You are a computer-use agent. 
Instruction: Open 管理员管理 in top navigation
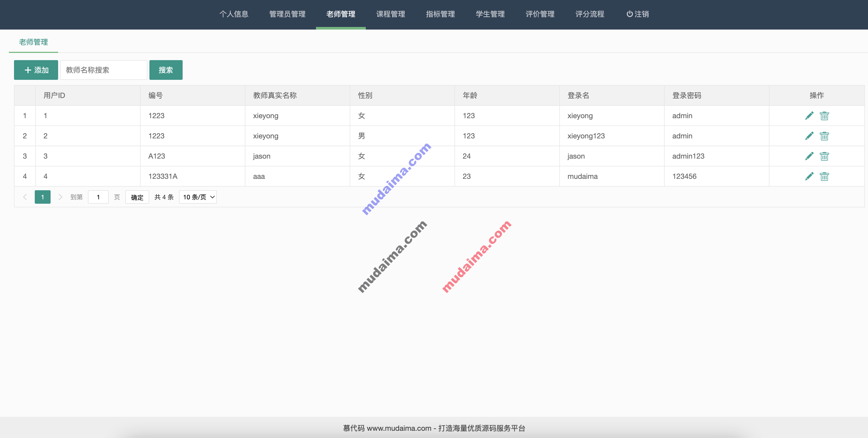(x=287, y=14)
